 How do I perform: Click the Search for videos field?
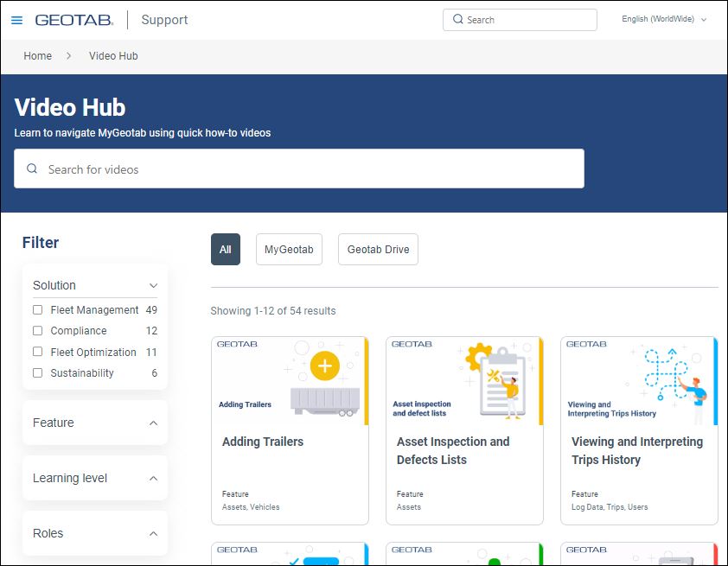[299, 169]
